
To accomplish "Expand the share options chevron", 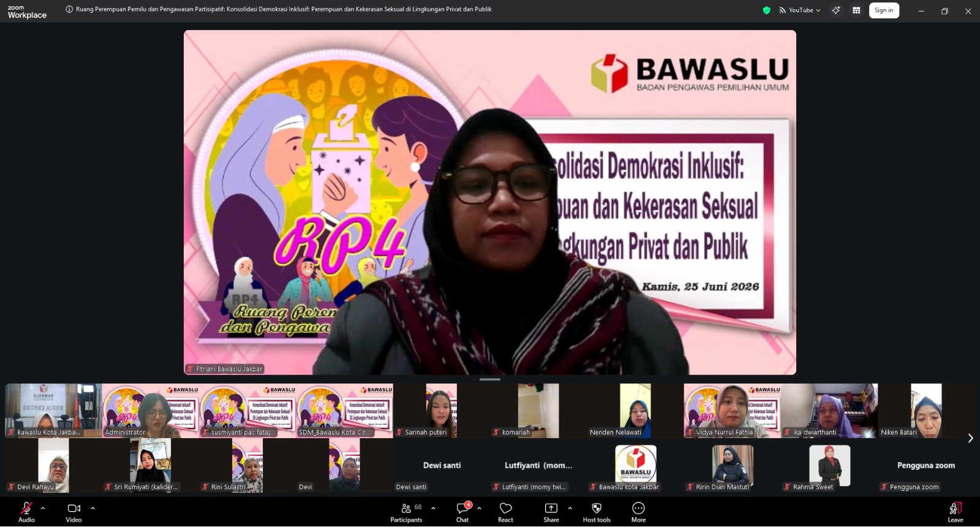I will [x=570, y=508].
